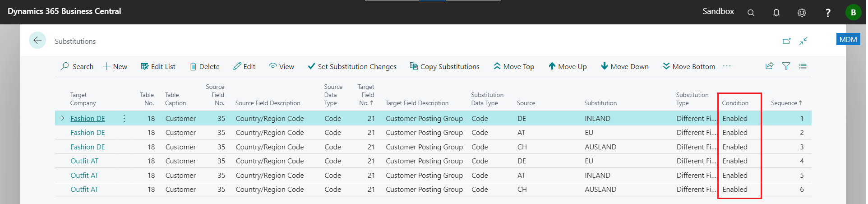Search within the Substitutions list

point(77,66)
